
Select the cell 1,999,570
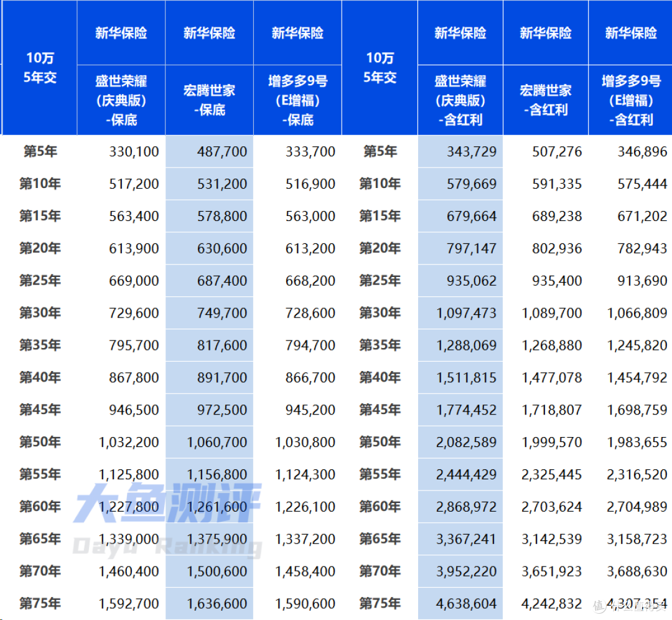pyautogui.click(x=551, y=442)
